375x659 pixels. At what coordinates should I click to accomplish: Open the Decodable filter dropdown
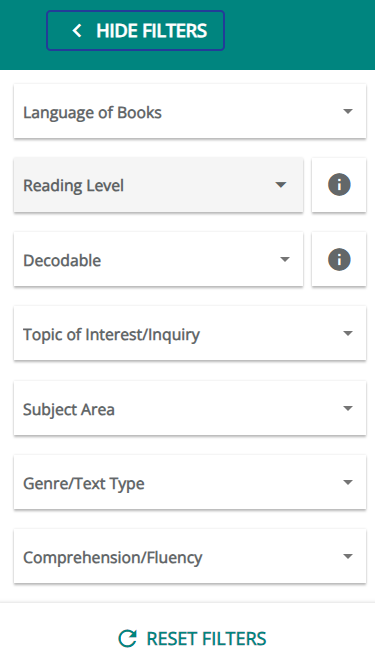(158, 259)
